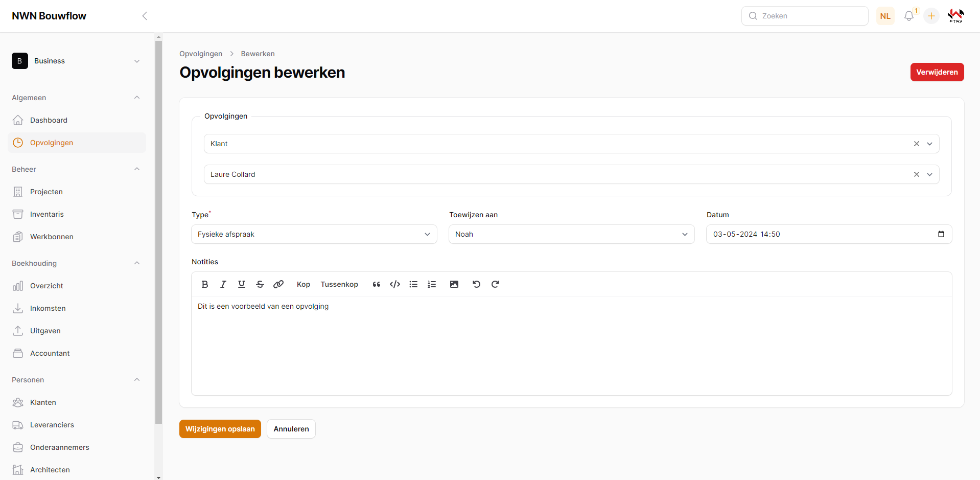Toggle underline formatting in notes
Screen dimensions: 980x480
(x=242, y=284)
